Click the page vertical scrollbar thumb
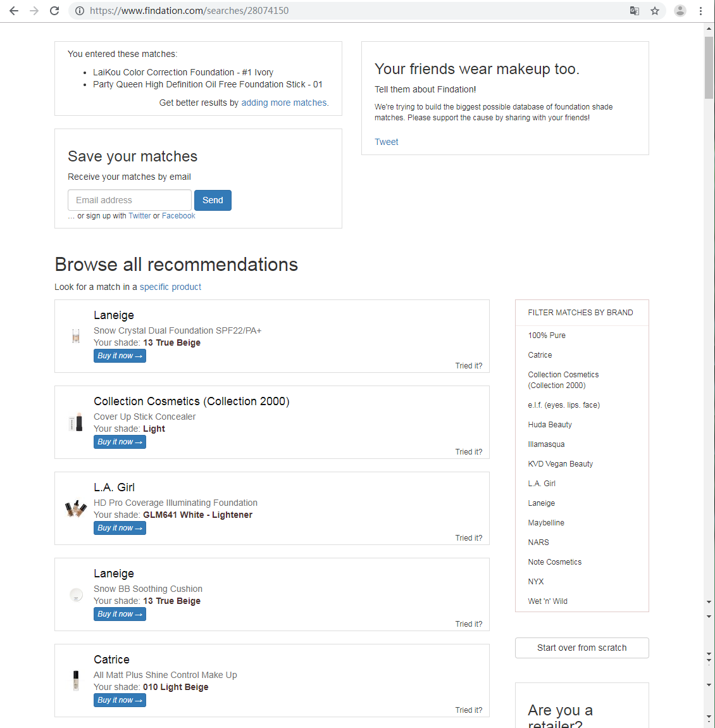The width and height of the screenshot is (715, 728). click(709, 68)
